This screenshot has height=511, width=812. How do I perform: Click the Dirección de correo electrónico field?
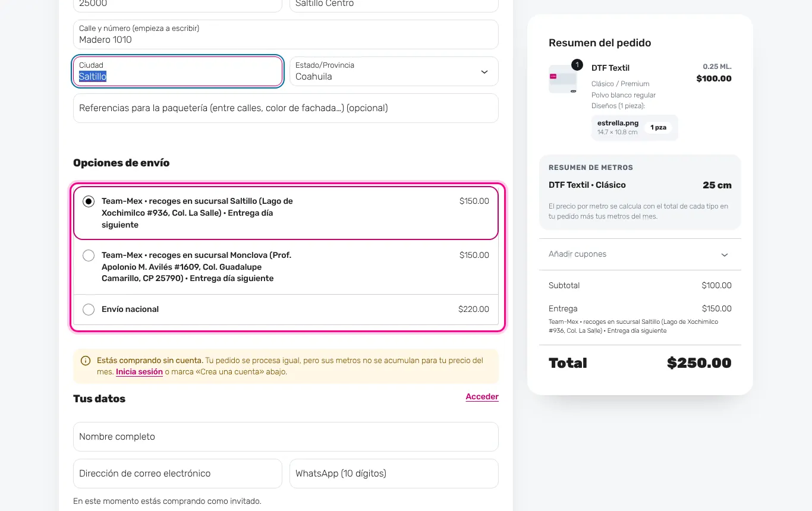(178, 474)
